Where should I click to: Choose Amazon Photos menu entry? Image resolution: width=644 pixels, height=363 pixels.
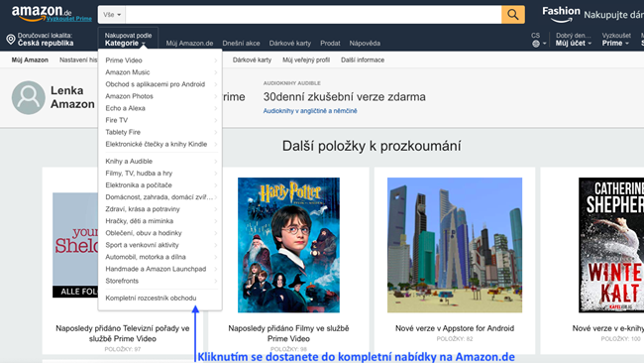click(x=129, y=96)
